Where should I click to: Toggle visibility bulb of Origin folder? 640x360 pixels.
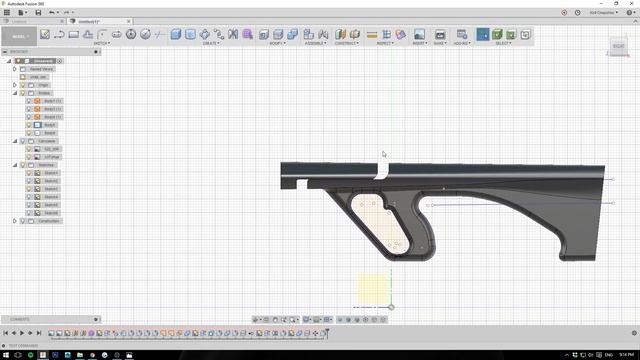[x=23, y=85]
